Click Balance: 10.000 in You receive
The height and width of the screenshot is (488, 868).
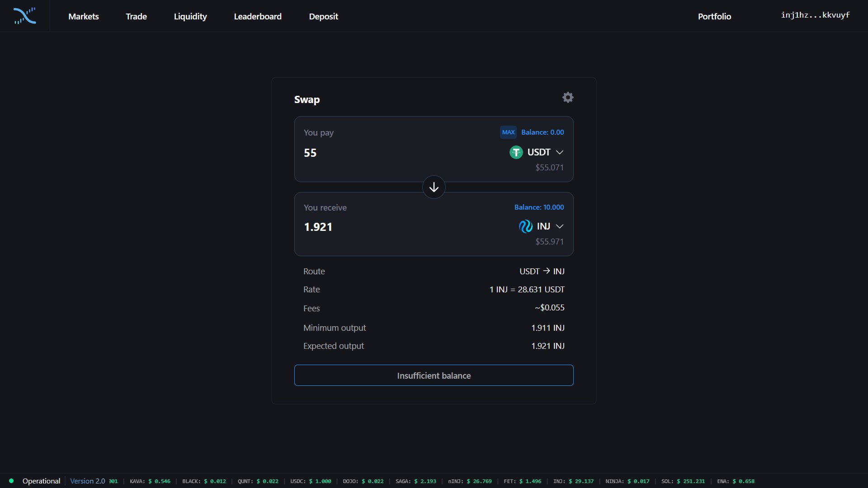539,207
